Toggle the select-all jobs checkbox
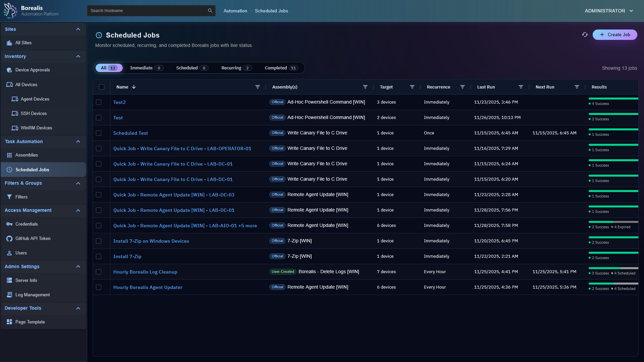 (102, 87)
